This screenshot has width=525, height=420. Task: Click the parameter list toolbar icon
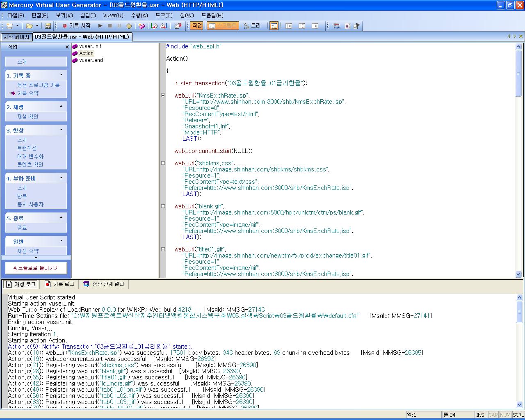[347, 26]
